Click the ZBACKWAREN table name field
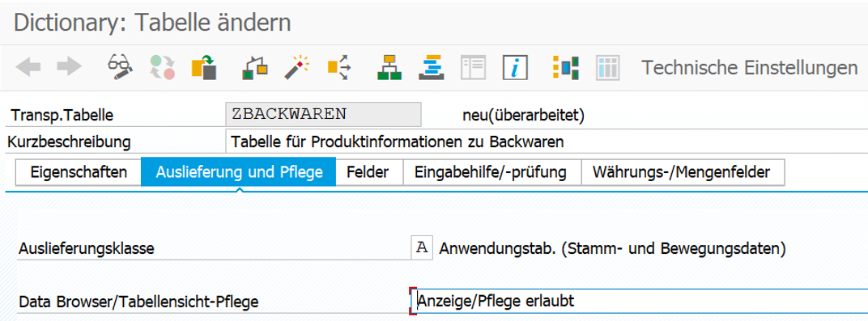Viewport: 868px width, 321px height. [324, 114]
